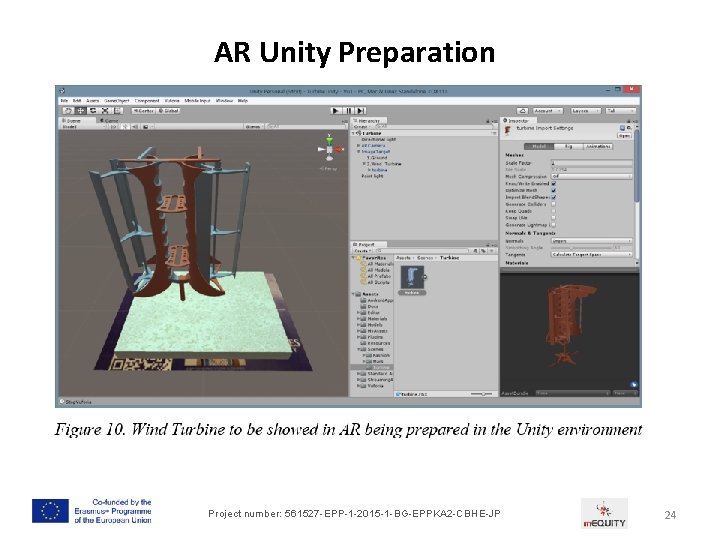Click the scene orientation gizmo
This screenshot has width=720, height=540.
click(329, 149)
